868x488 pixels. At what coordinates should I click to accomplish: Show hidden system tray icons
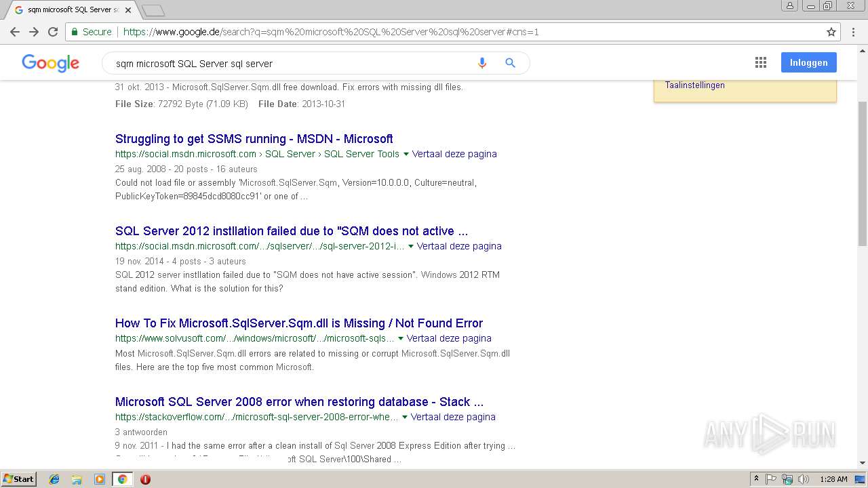tap(756, 479)
